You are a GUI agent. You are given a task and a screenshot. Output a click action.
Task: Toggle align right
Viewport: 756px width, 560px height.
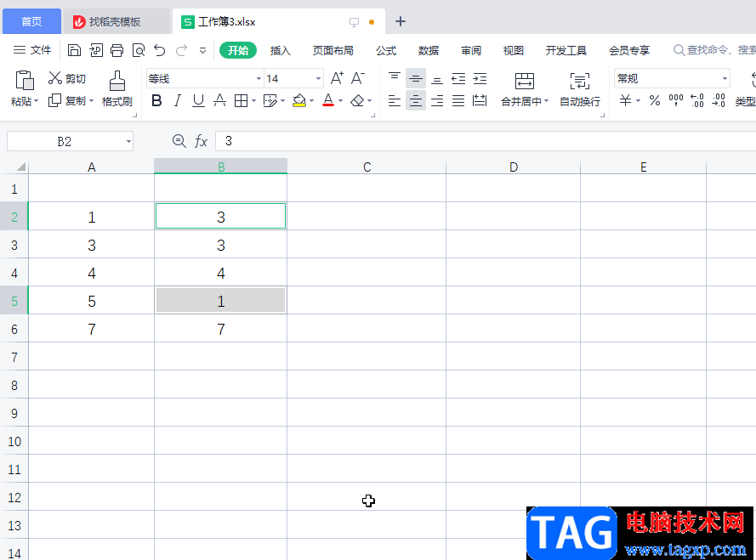(x=437, y=101)
